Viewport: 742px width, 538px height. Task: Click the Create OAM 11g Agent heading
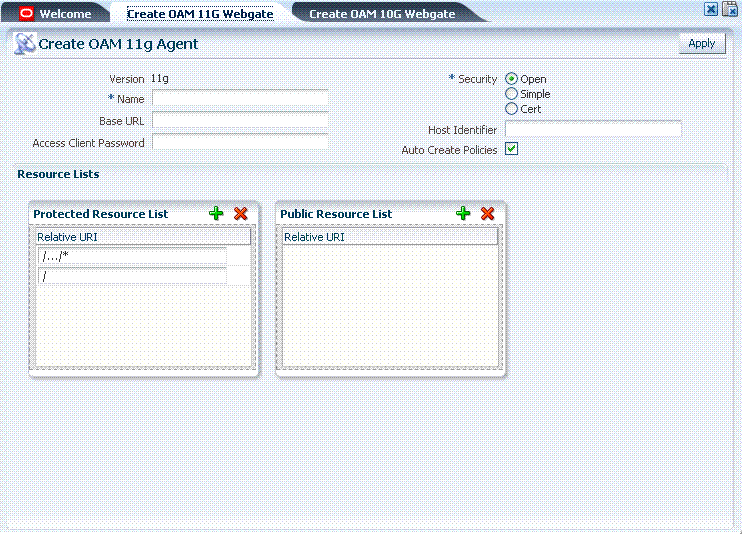point(118,44)
